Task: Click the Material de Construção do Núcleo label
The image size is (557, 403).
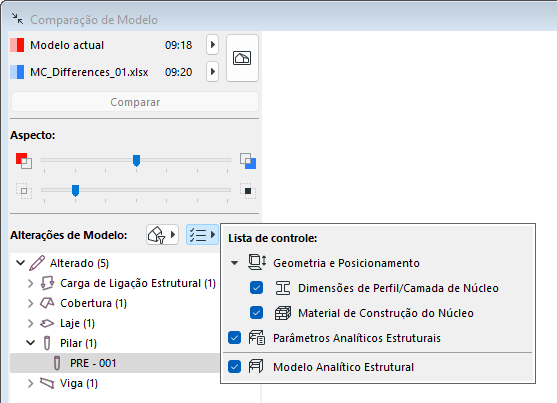Action: click(x=386, y=313)
